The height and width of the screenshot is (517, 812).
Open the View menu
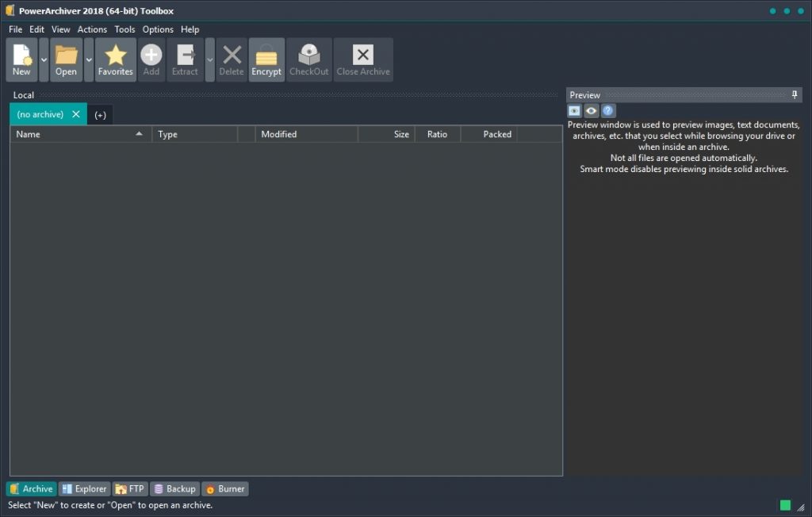click(60, 29)
